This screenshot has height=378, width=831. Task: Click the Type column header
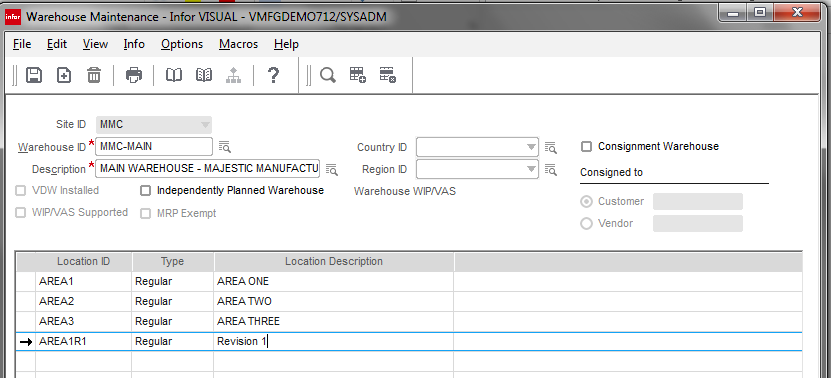coord(172,261)
